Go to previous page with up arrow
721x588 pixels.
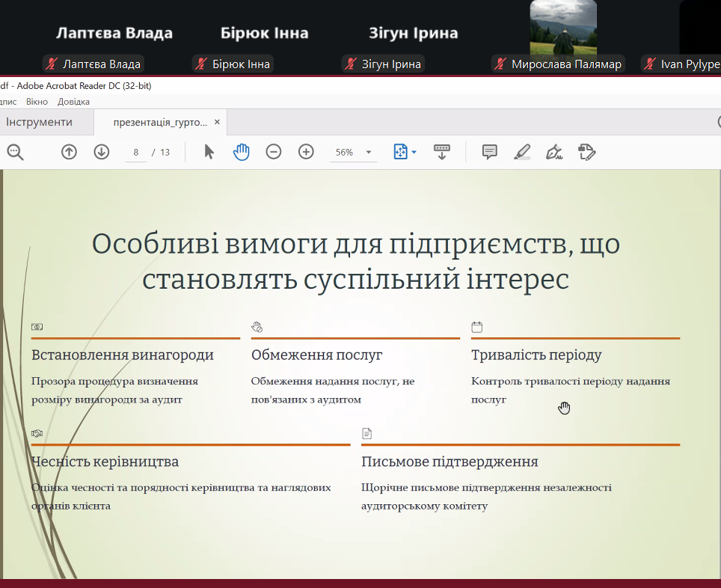click(69, 152)
